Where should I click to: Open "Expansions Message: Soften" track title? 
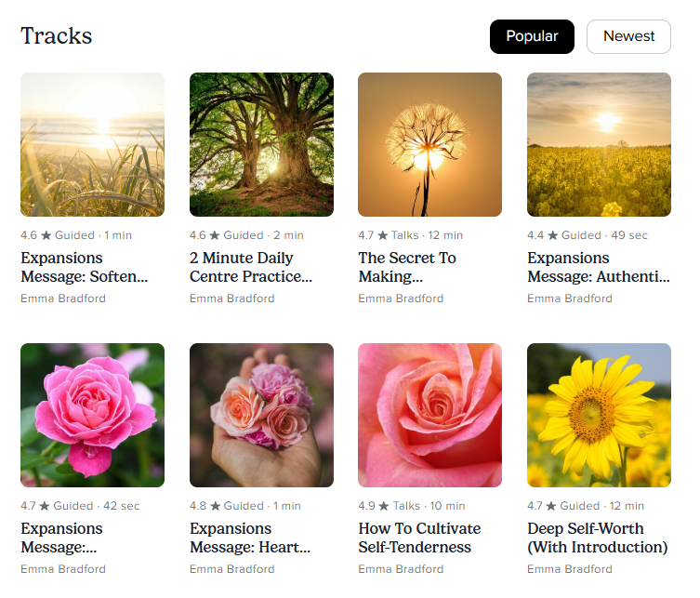tap(84, 267)
